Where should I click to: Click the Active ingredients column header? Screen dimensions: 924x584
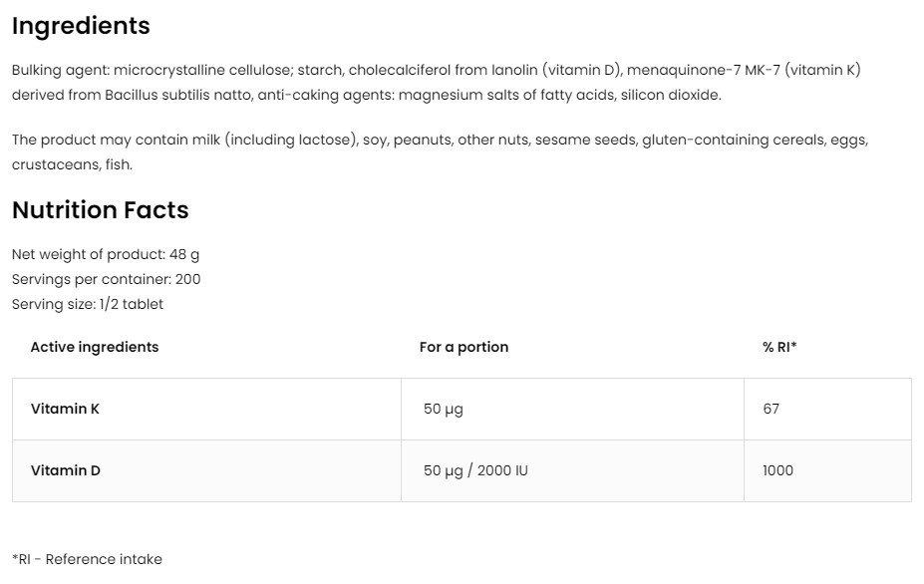[95, 347]
